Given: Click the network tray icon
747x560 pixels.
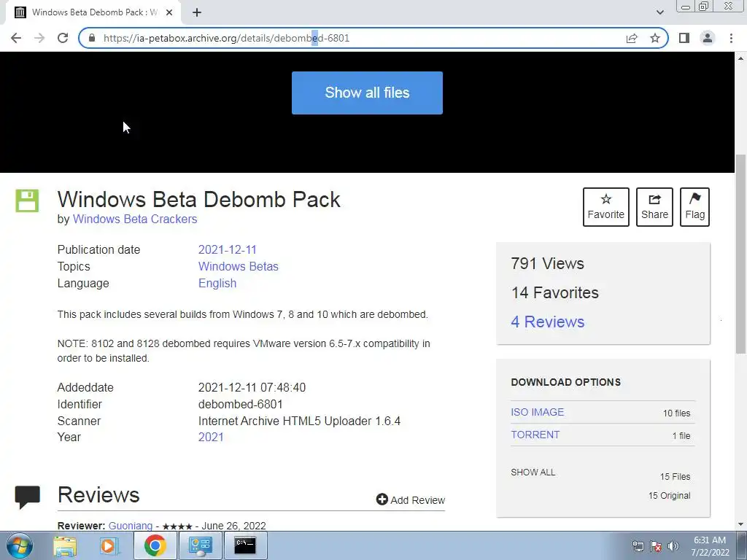Looking at the screenshot, I should pyautogui.click(x=638, y=546).
